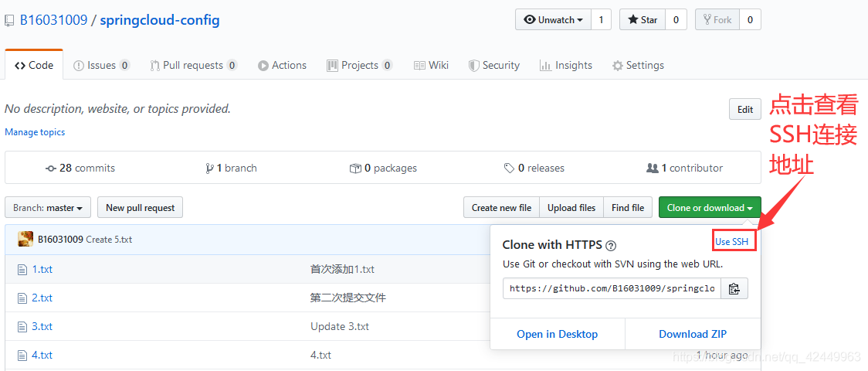This screenshot has height=371, width=868.
Task: Click the repository book icon
Action: 10,20
